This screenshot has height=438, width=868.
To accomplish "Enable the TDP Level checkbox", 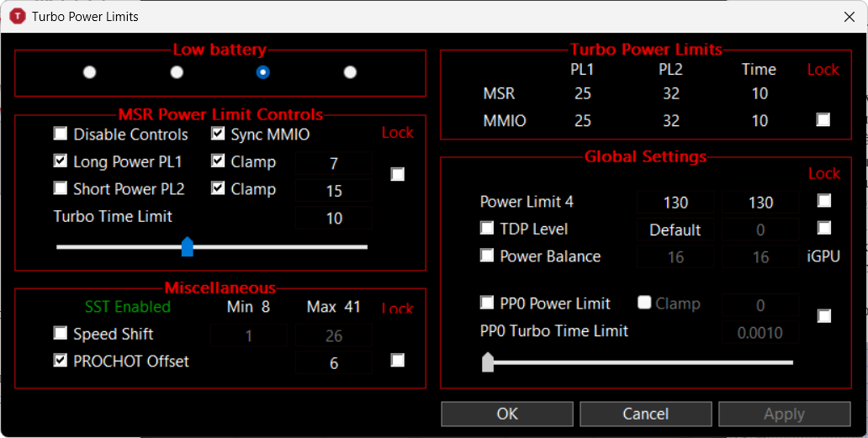I will tap(487, 228).
